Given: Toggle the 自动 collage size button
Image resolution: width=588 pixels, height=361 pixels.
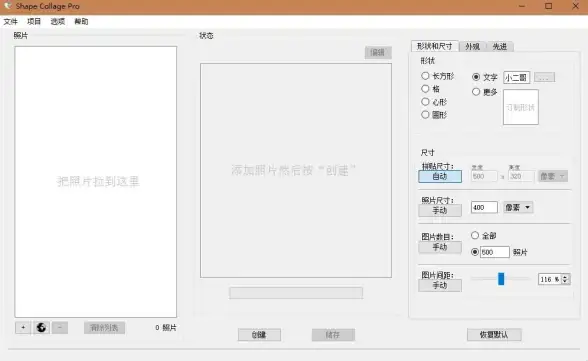Looking at the screenshot, I should tap(440, 176).
